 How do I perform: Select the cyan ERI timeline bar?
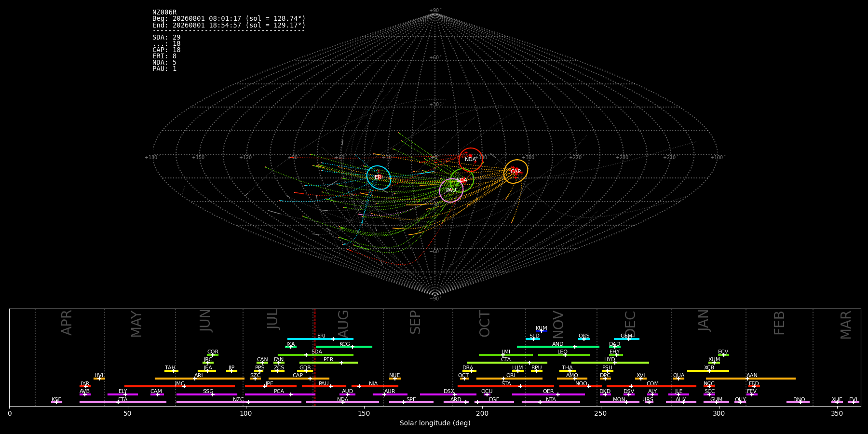pos(320,339)
